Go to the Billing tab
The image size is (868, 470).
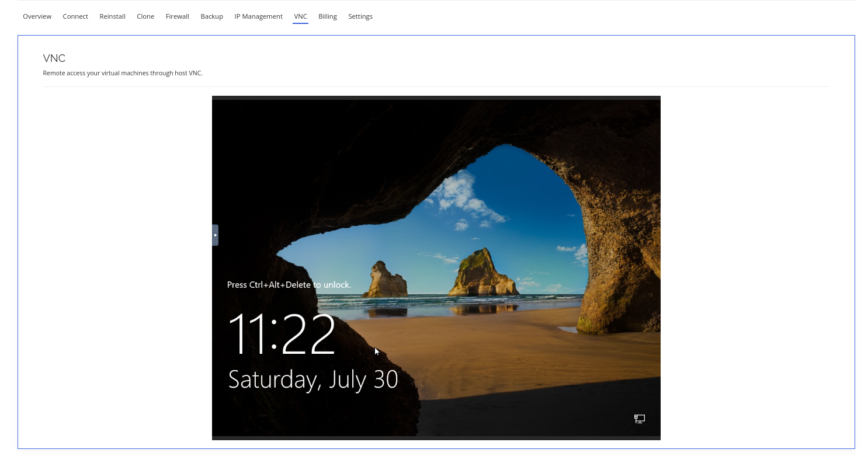tap(327, 16)
